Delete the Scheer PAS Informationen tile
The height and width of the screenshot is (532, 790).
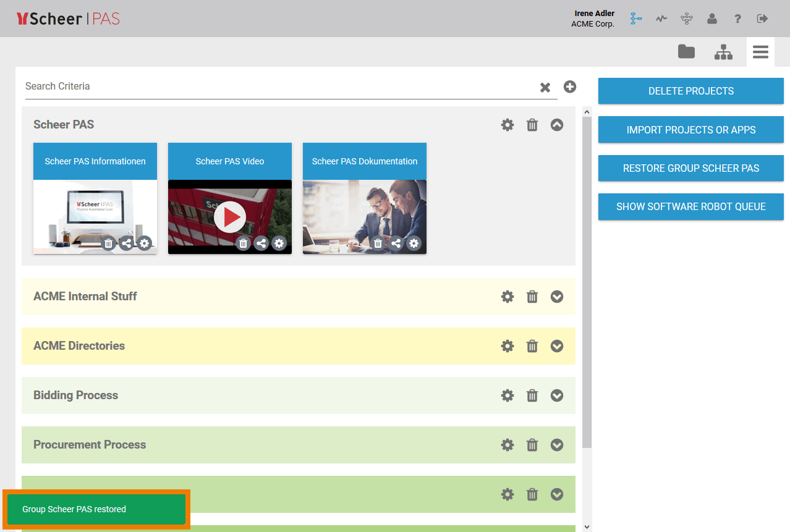pos(108,243)
